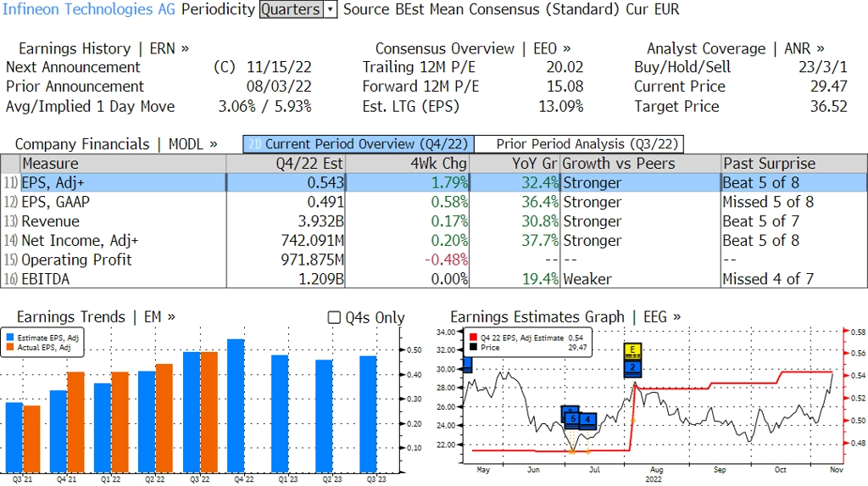Screen dimensions: 868x486
Task: Click the Buy/Hold/Sell value 23/3/1
Action: [x=822, y=67]
